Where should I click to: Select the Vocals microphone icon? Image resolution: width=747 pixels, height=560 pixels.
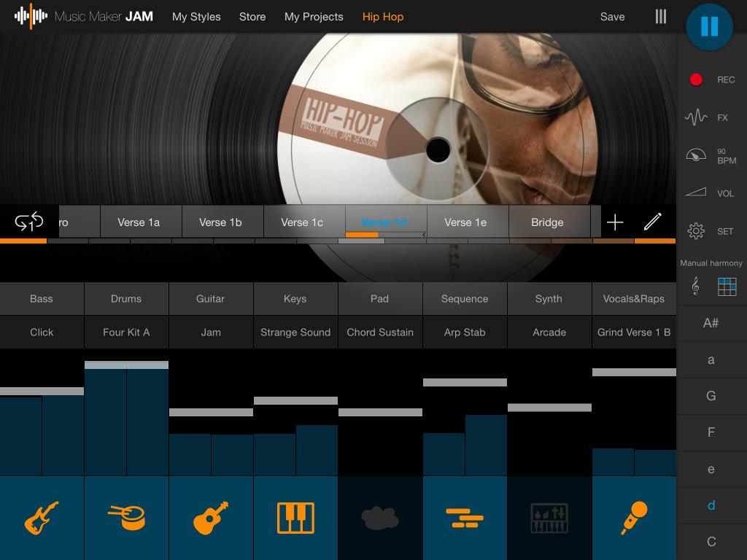[x=634, y=518]
